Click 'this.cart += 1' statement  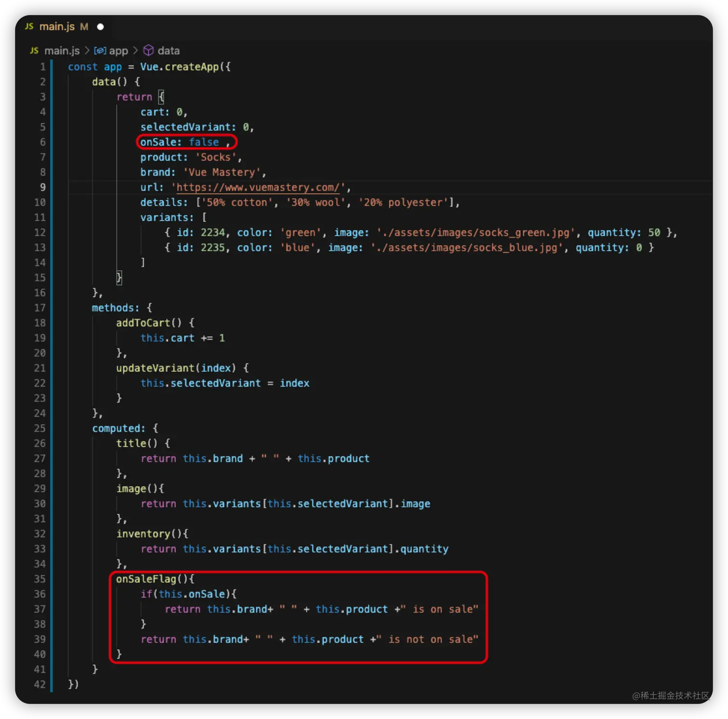click(x=182, y=338)
